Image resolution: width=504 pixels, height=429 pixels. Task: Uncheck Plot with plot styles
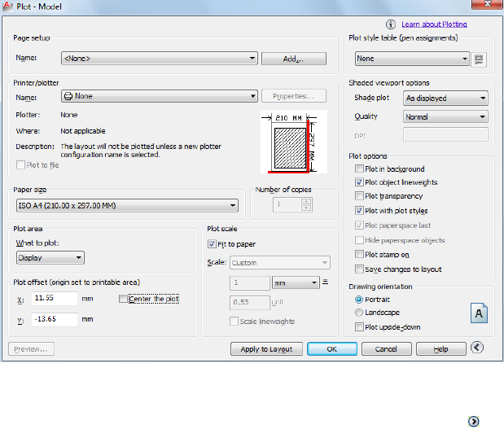pos(359,211)
